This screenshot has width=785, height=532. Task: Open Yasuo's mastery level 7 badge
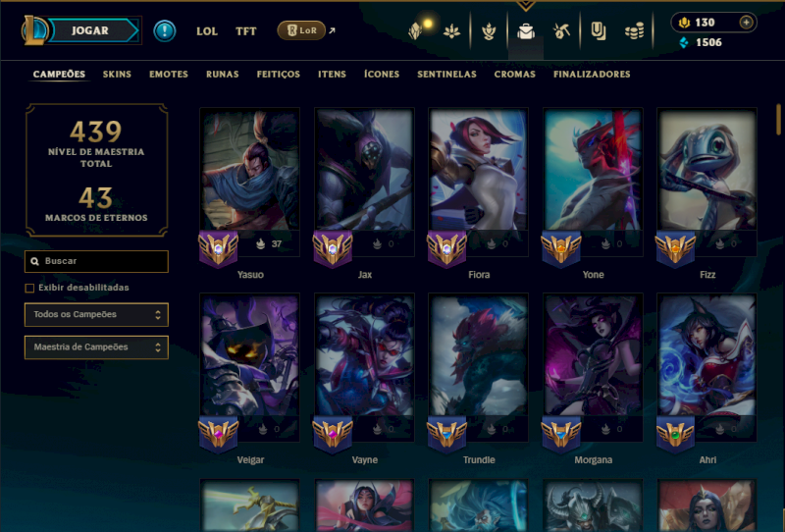[x=218, y=248]
